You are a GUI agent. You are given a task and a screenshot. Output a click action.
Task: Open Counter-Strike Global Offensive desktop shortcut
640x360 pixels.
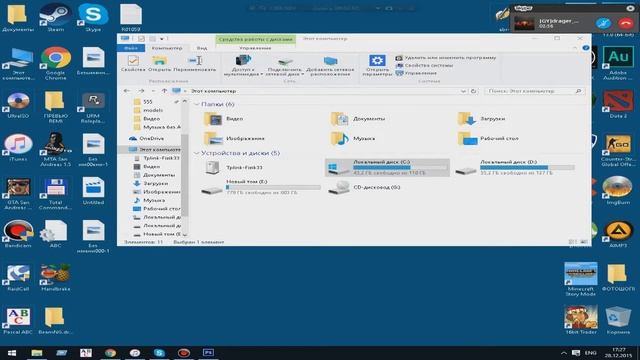coord(618,150)
